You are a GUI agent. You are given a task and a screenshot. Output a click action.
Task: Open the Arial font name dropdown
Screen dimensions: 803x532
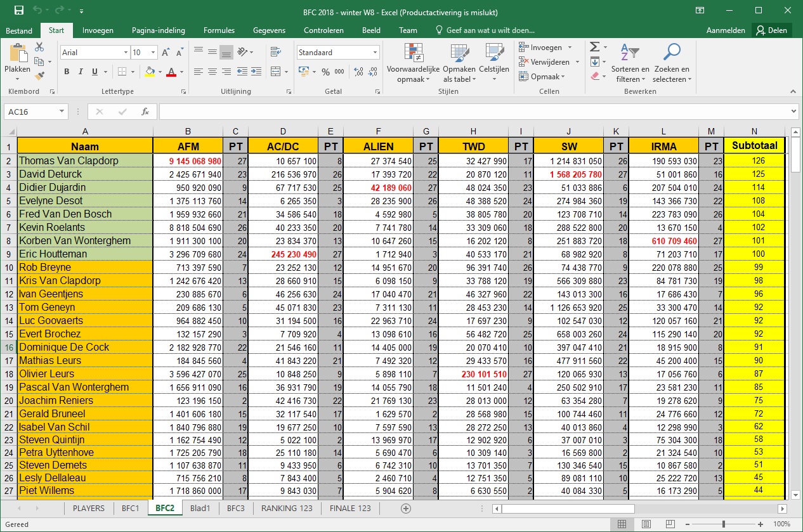pos(124,53)
